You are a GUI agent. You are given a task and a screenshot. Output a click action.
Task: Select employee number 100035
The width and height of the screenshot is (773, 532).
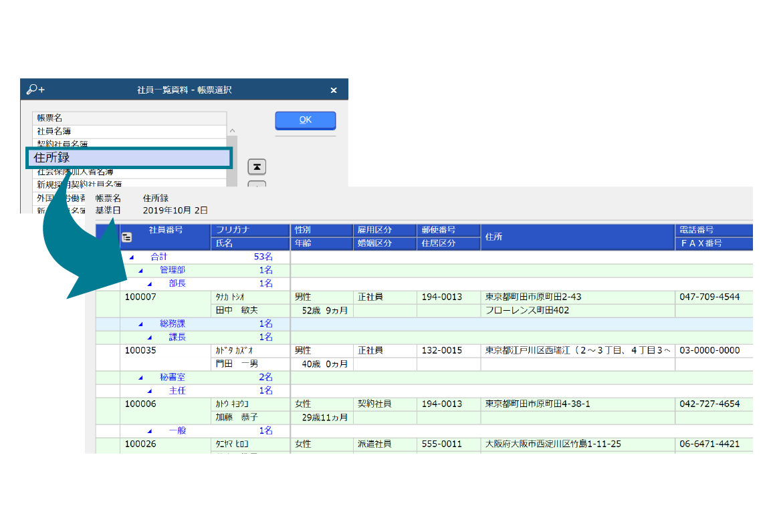pyautogui.click(x=140, y=351)
